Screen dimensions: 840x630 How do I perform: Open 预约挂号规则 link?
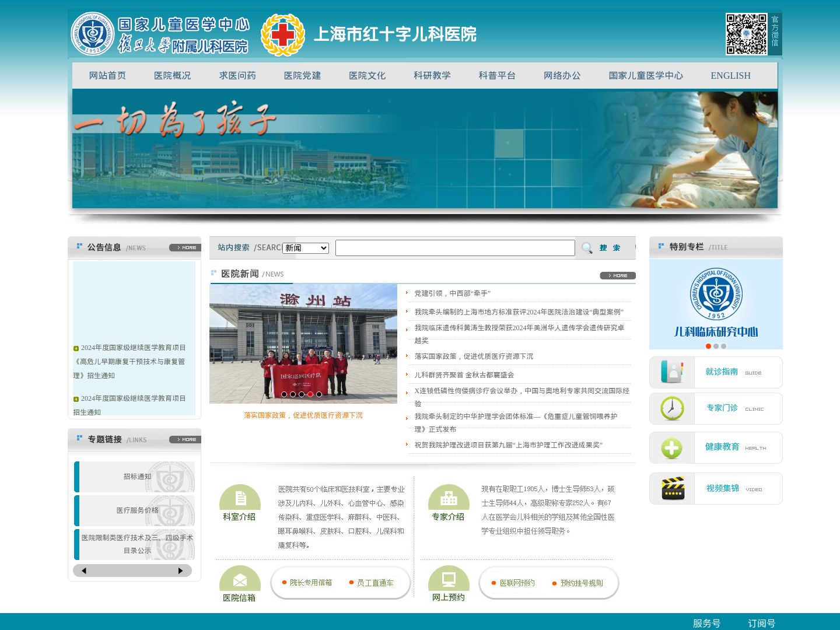pos(582,583)
